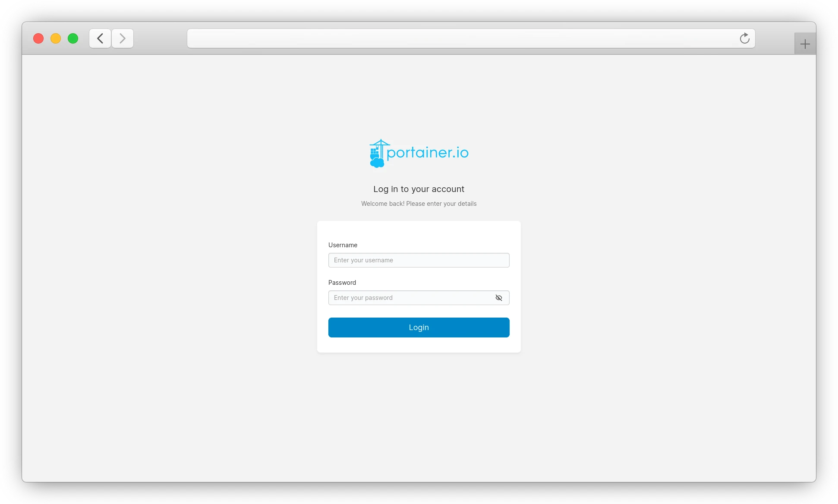The image size is (838, 504).
Task: Click the Portainer crane logo icon
Action: pos(378,153)
